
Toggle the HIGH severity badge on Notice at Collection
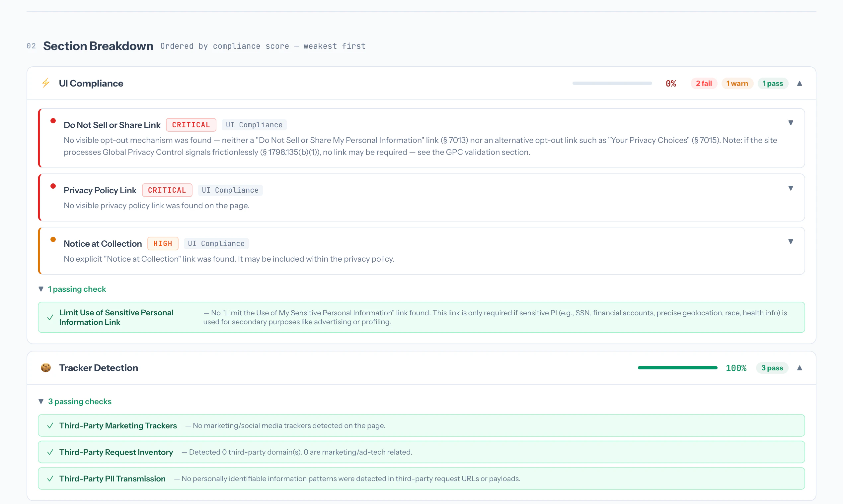point(163,243)
